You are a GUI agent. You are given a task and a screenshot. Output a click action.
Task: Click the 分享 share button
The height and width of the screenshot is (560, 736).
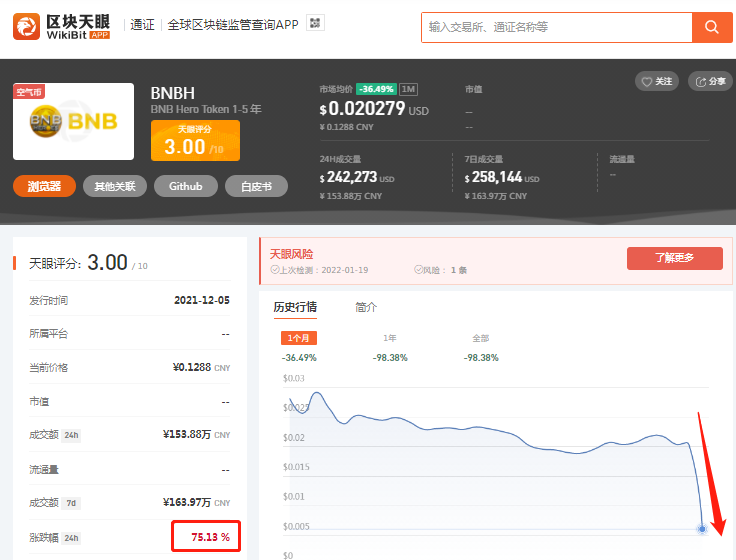tap(711, 81)
